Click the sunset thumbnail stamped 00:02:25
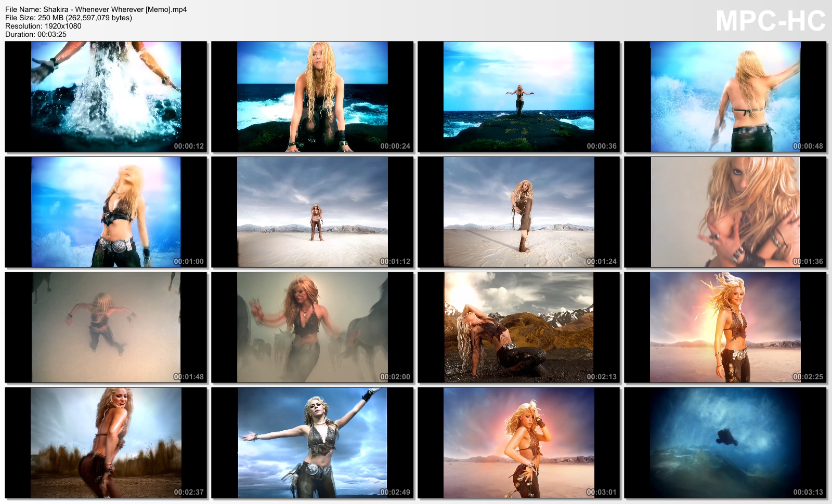 click(725, 327)
